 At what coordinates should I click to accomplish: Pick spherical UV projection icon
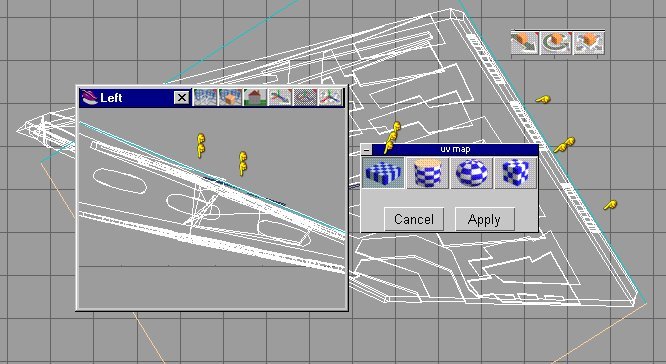[471, 173]
